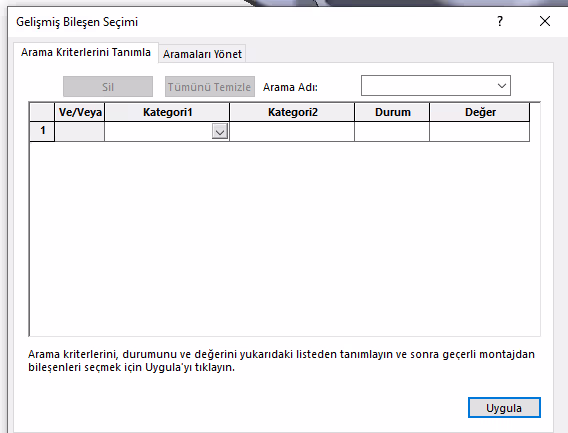
Task: Close the Gelişmiş Bileşen Seçimi dialog
Action: pyautogui.click(x=545, y=21)
